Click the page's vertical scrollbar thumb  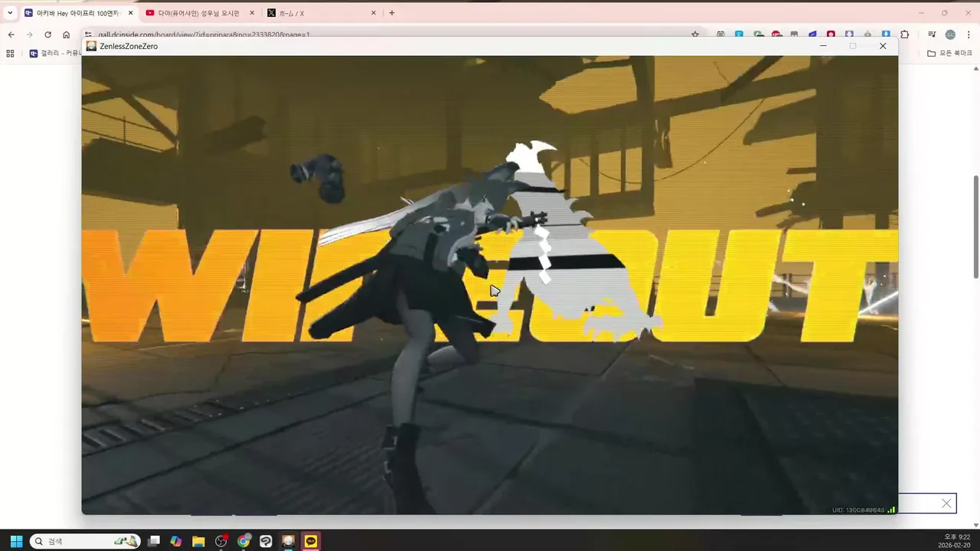pos(975,227)
